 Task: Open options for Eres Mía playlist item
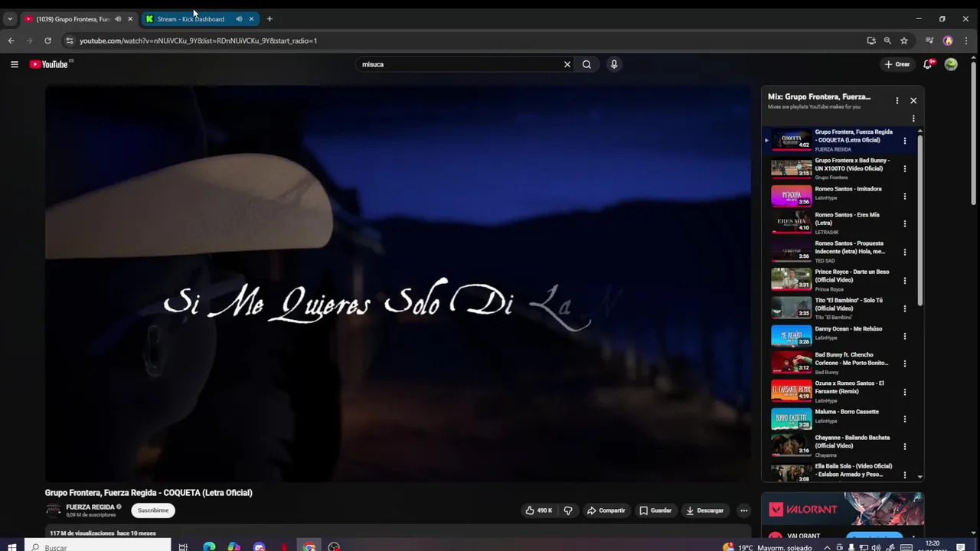tap(904, 223)
